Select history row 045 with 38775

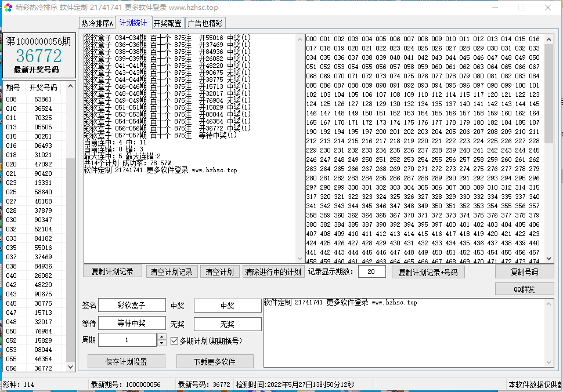(34, 303)
